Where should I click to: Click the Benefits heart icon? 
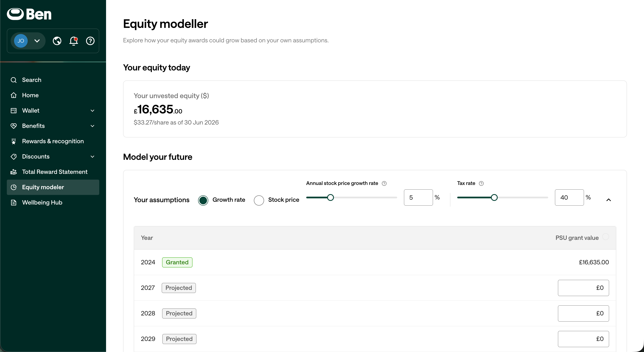(13, 126)
